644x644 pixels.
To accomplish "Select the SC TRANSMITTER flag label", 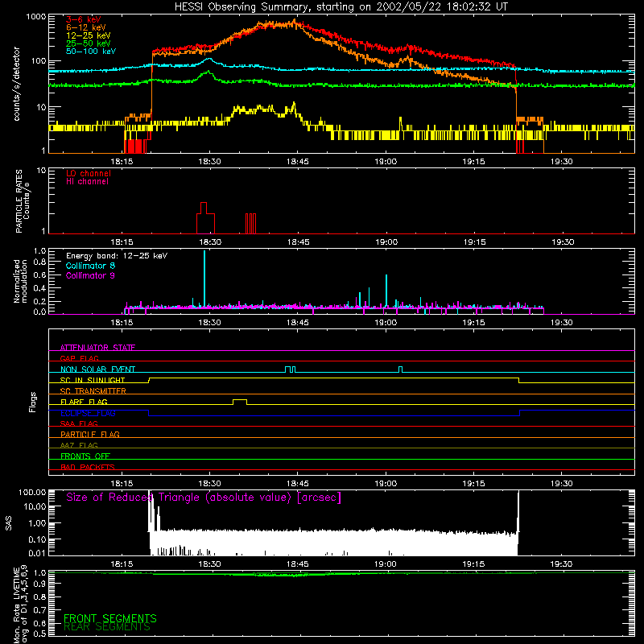I will (x=93, y=391).
